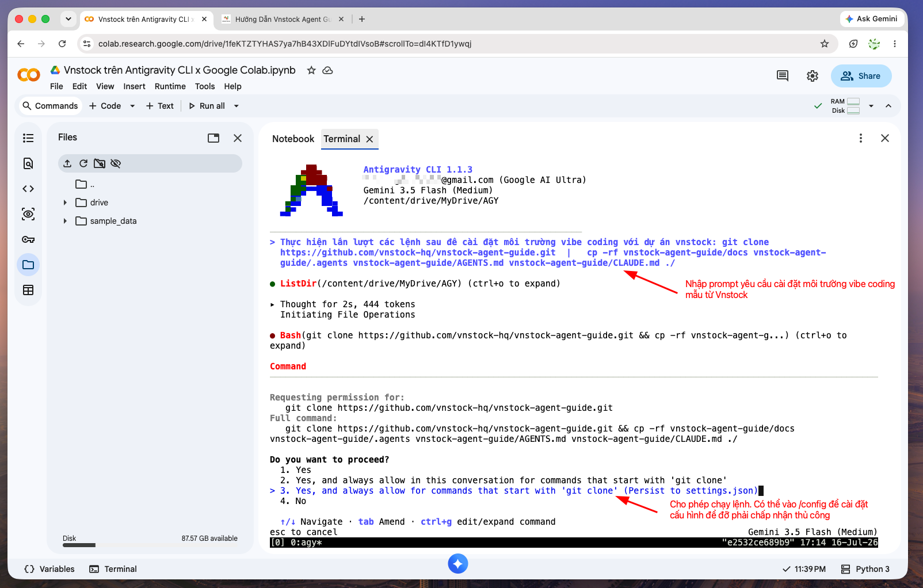The image size is (923, 588).
Task: Open the comments icon in header
Action: point(783,76)
